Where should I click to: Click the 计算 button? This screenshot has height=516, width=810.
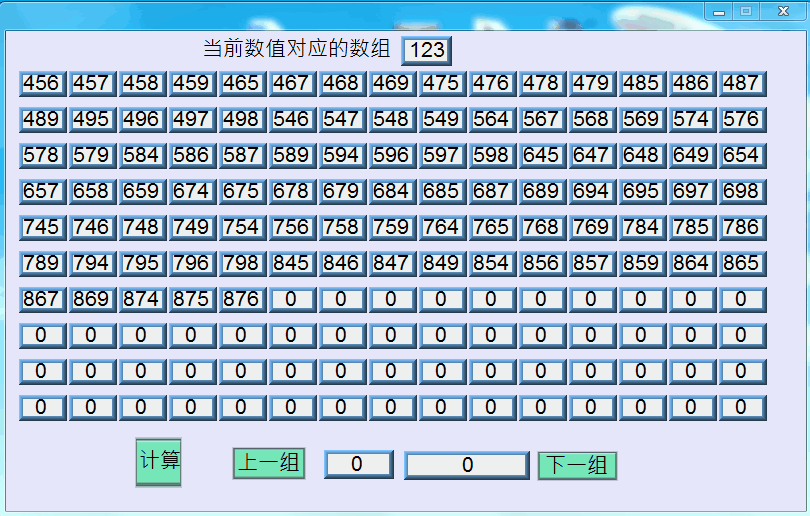(x=158, y=461)
